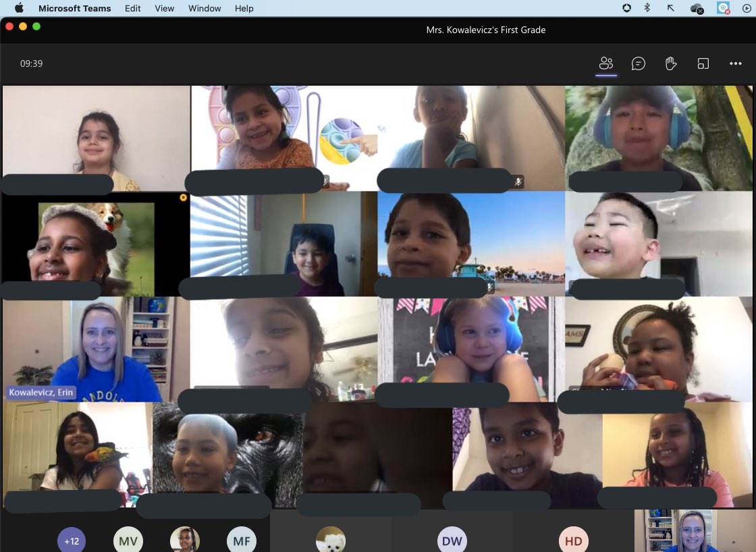The image size is (756, 552).
Task: Click the Bluetooth icon in menu bar
Action: pyautogui.click(x=647, y=7)
